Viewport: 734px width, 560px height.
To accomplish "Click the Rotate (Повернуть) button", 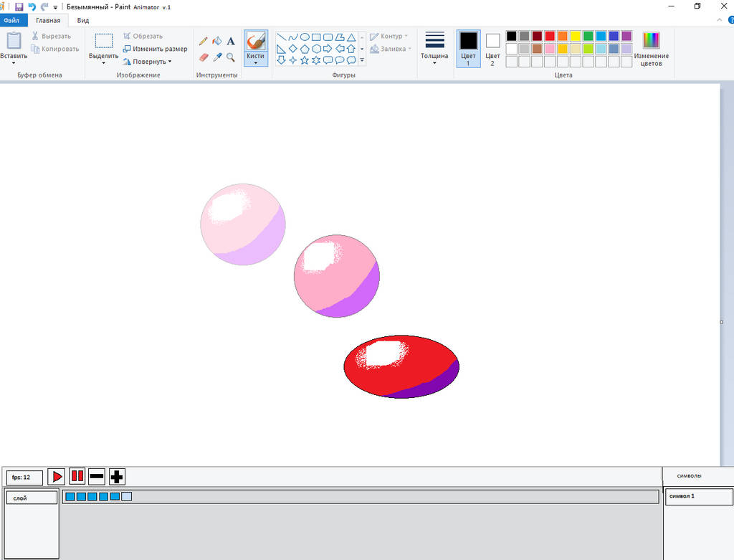I will click(x=147, y=62).
